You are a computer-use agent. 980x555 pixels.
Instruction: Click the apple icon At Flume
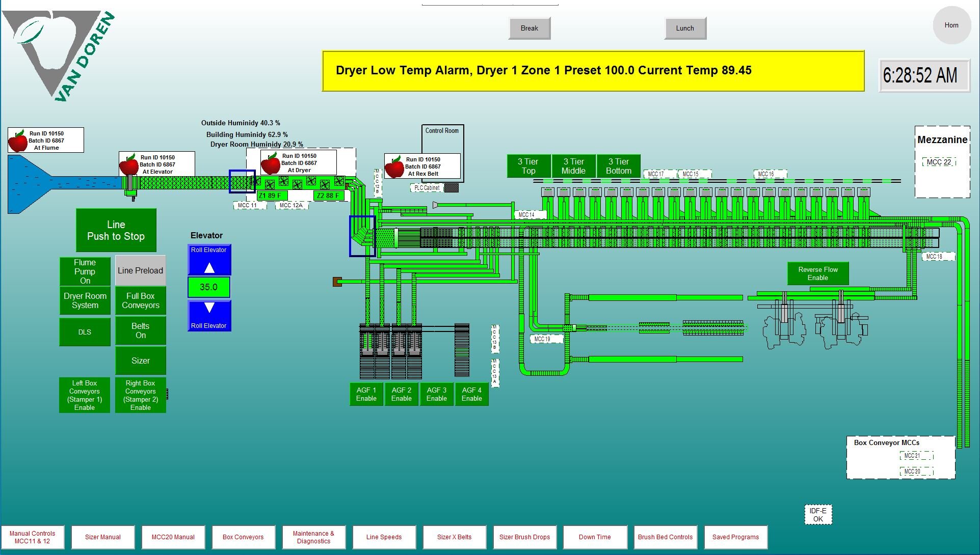coord(18,141)
